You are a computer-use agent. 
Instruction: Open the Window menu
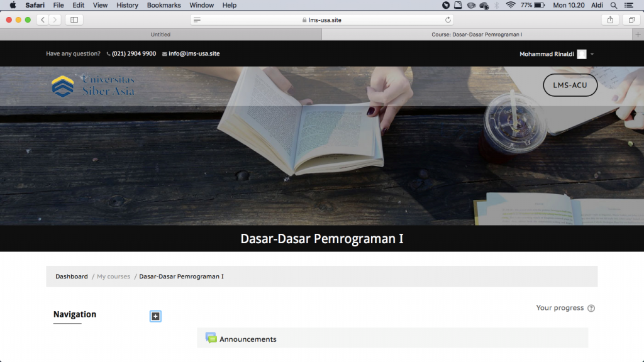202,5
